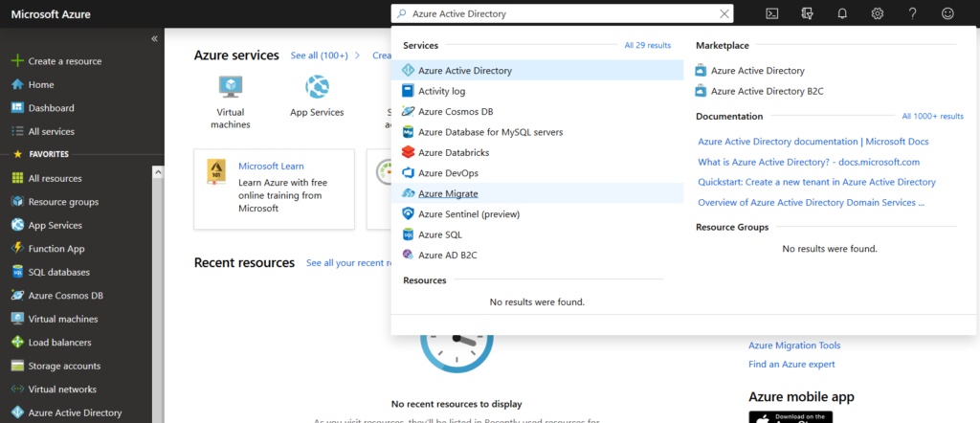Open Overview of Azure AD Domain Services link
Screen dimensions: 980x423
coord(812,203)
